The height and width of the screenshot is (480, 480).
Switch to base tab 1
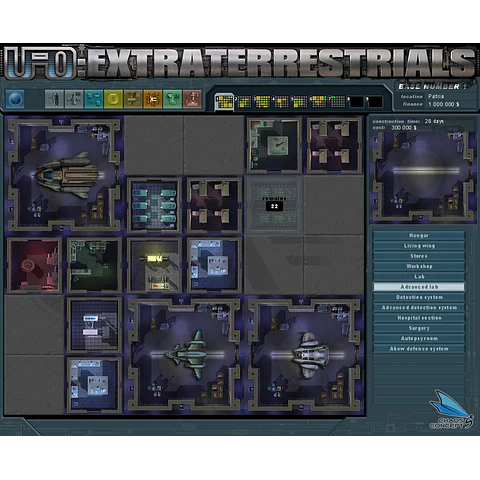224,102
